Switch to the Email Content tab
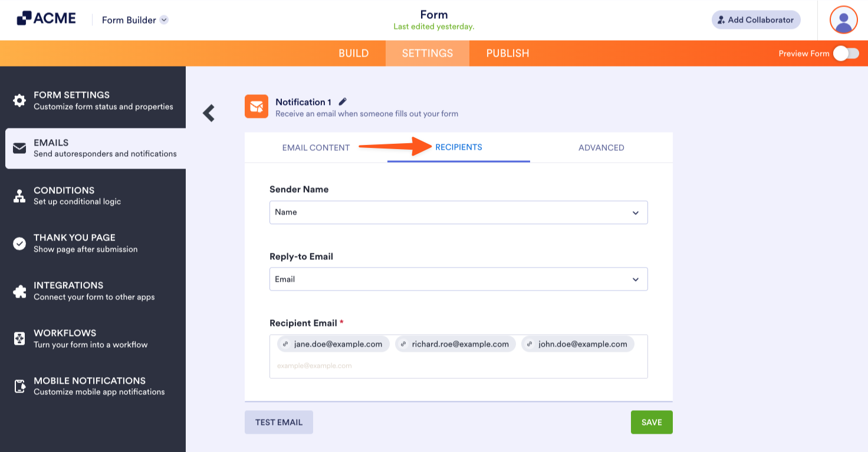868x452 pixels. (x=316, y=148)
